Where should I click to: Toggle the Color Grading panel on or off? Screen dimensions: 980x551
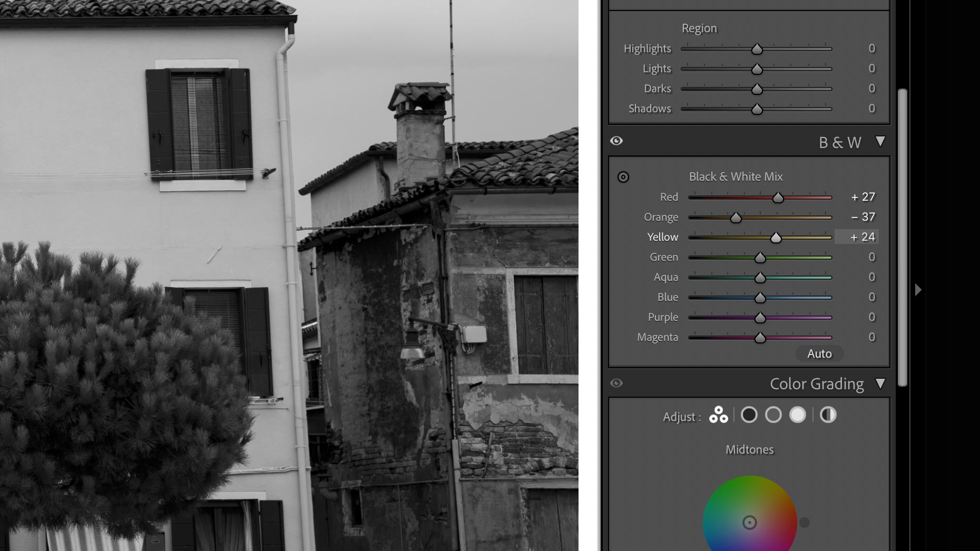point(617,383)
